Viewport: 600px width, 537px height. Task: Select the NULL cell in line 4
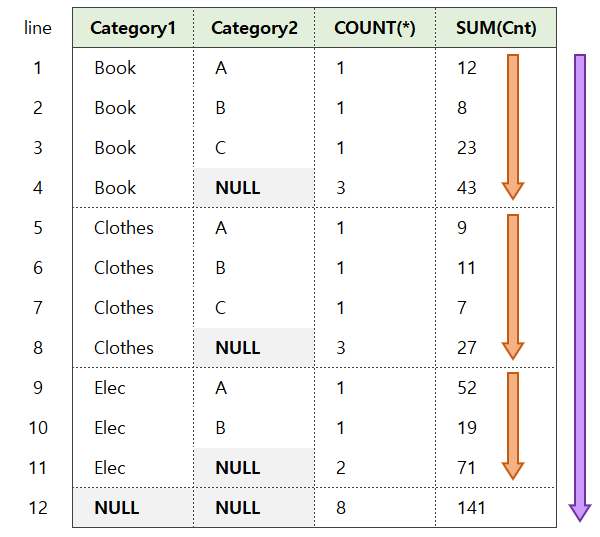pos(238,188)
